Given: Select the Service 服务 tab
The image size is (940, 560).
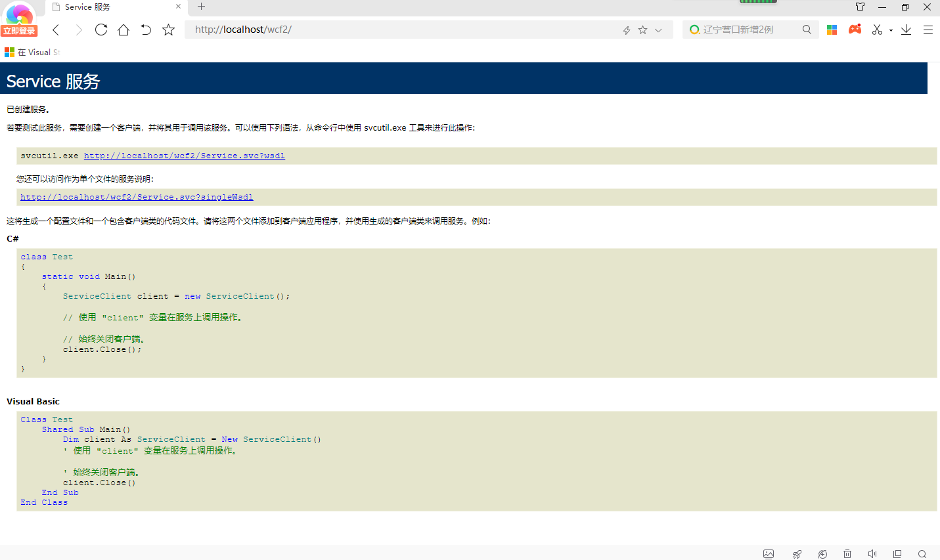Looking at the screenshot, I should (115, 7).
